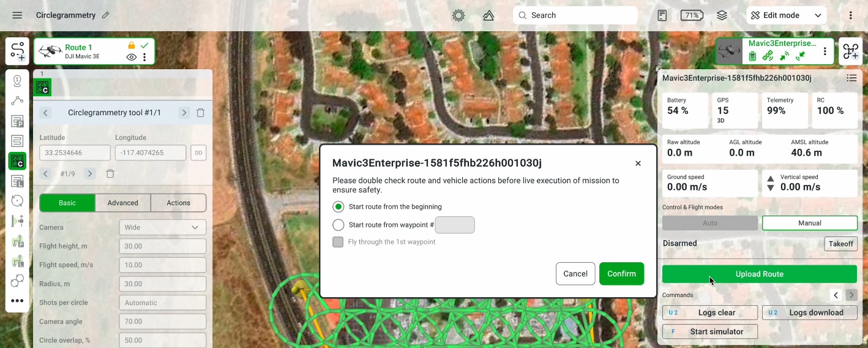
Task: Select Start route from waypoint # option
Action: point(338,225)
